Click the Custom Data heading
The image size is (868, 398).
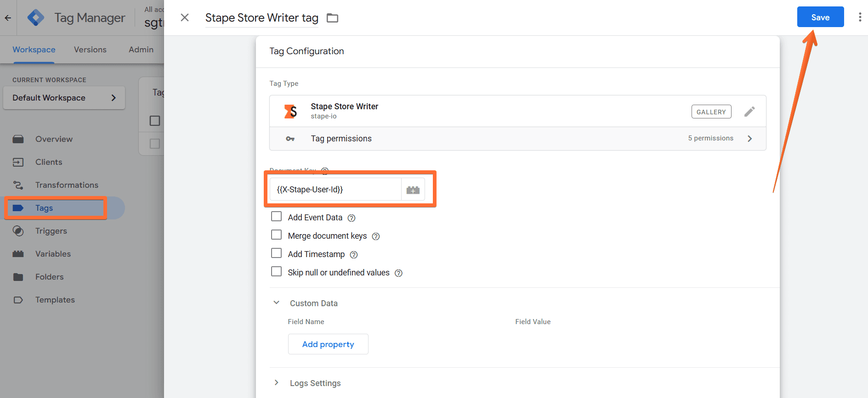pyautogui.click(x=314, y=303)
